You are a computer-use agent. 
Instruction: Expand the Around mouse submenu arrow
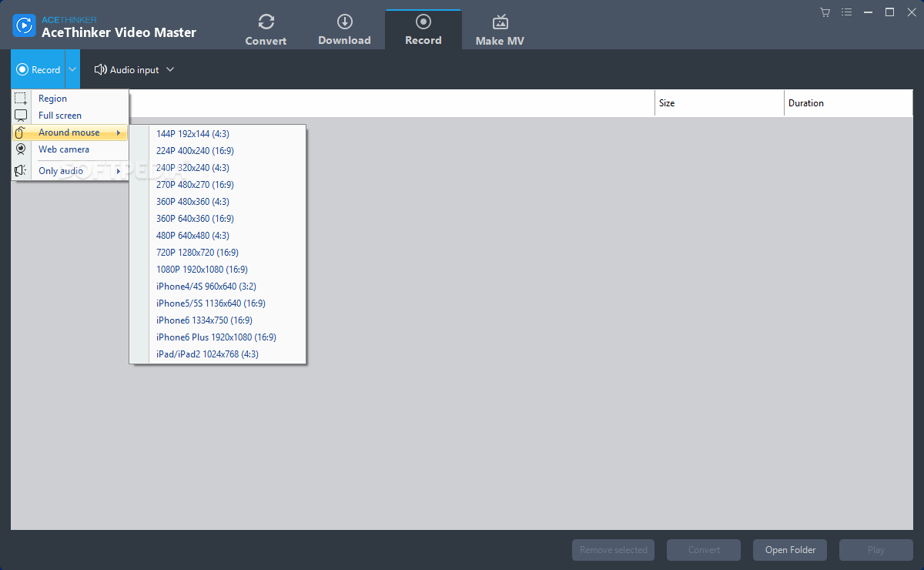[119, 132]
